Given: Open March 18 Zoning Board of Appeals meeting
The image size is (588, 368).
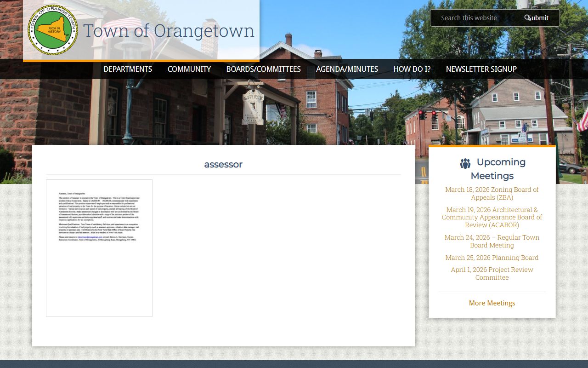Looking at the screenshot, I should tap(492, 193).
